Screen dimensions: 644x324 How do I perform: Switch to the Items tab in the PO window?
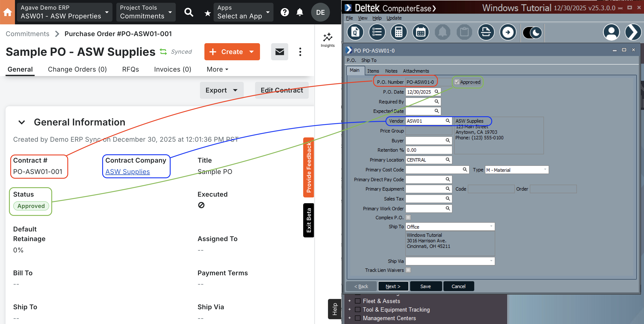[373, 71]
